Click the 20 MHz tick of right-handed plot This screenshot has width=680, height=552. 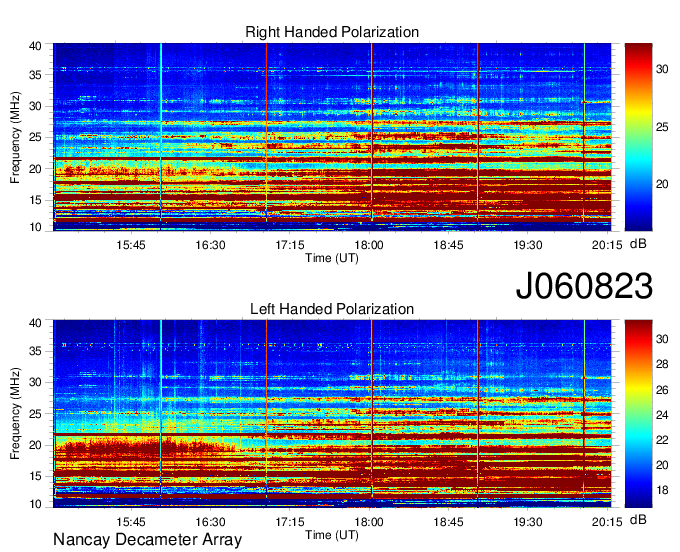pos(35,169)
